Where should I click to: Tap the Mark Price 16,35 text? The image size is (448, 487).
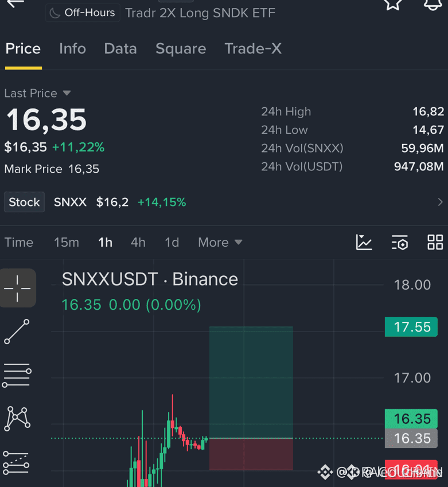point(52,169)
